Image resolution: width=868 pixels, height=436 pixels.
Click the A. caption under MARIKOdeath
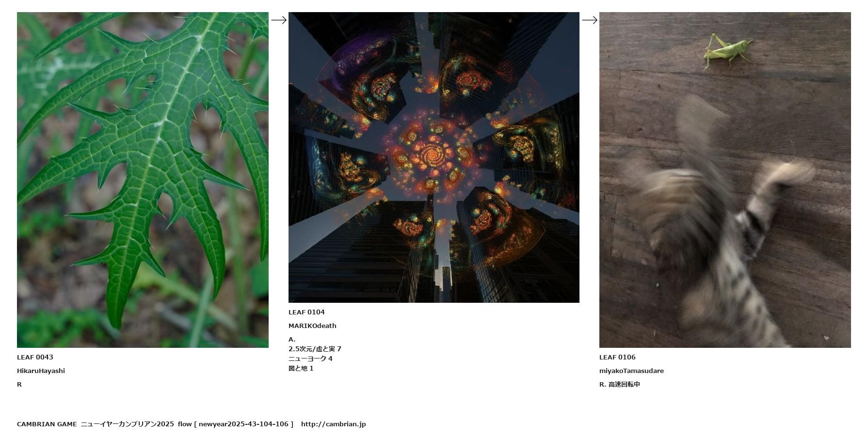[x=292, y=339]
